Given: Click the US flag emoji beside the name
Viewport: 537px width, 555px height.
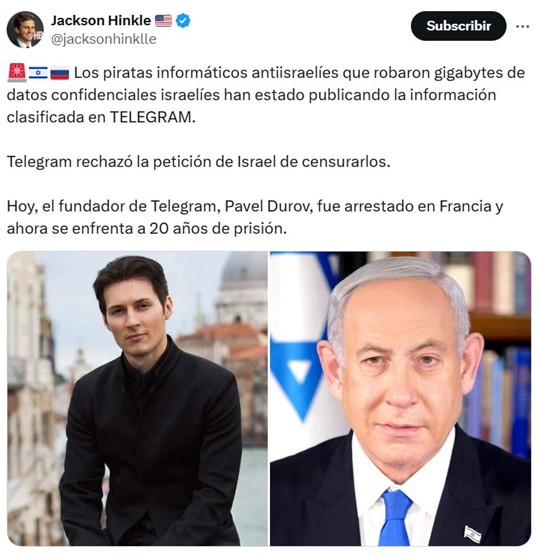Looking at the screenshot, I should [164, 21].
